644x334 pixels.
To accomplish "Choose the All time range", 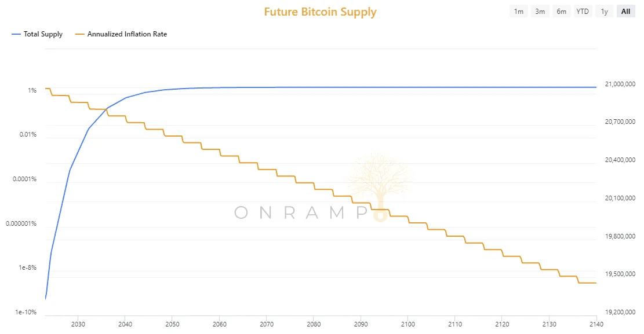I will click(625, 12).
